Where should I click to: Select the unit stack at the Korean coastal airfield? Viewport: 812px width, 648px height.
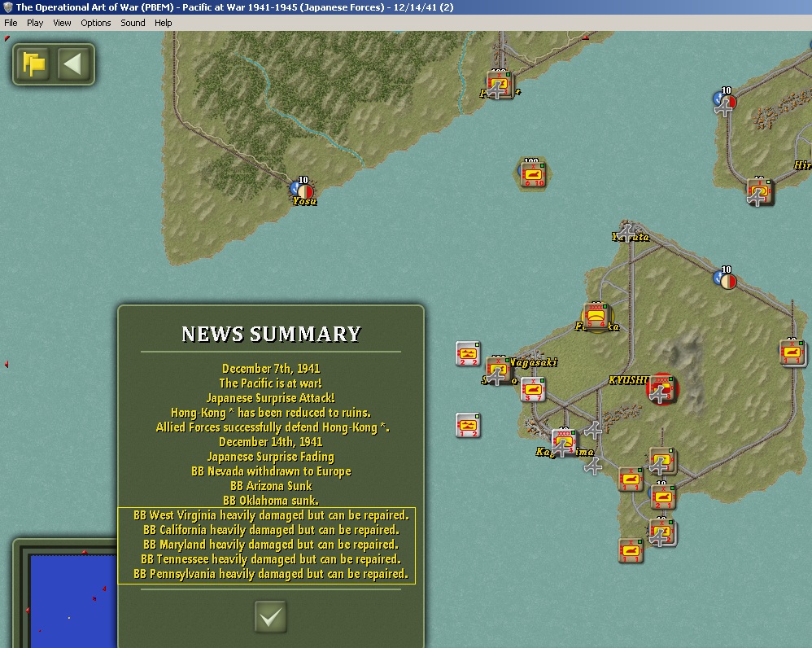tap(500, 85)
